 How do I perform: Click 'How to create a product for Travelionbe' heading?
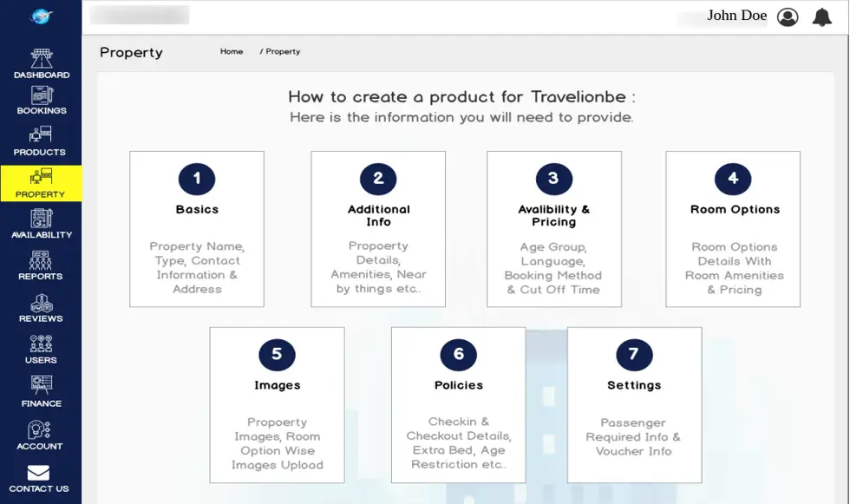tap(456, 97)
